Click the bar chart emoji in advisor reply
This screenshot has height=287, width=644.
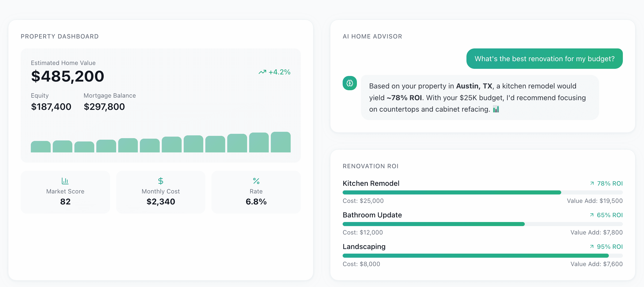click(496, 109)
